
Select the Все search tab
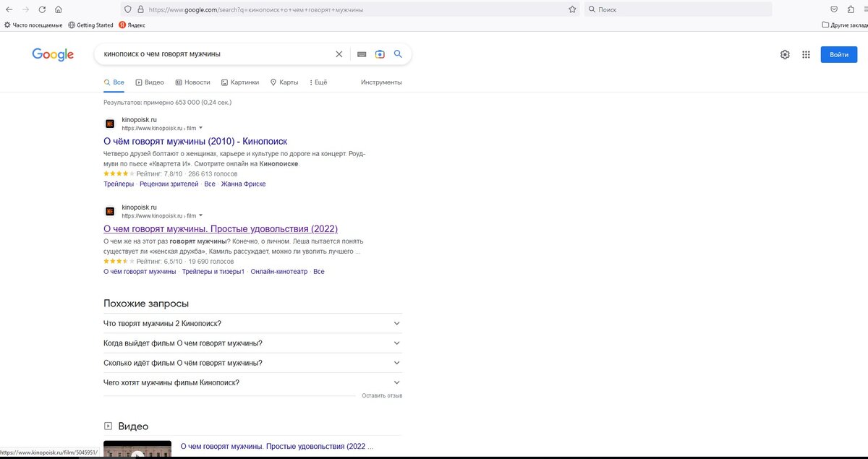(x=114, y=82)
